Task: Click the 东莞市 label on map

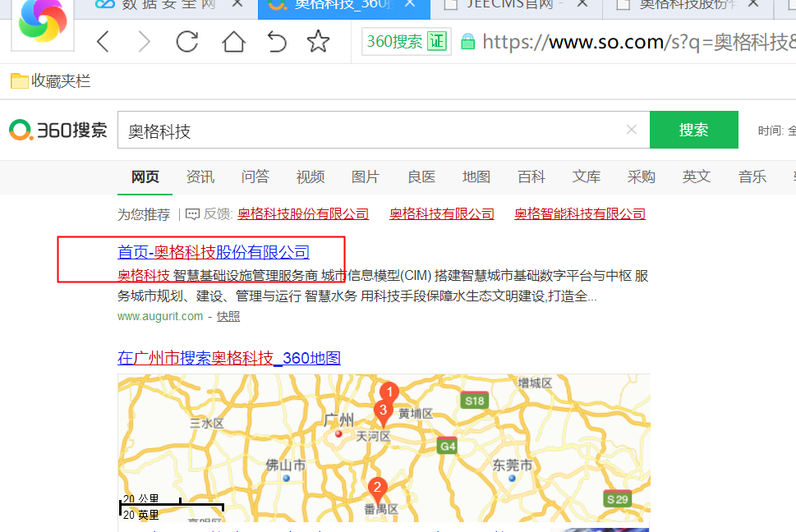Action: [513, 465]
